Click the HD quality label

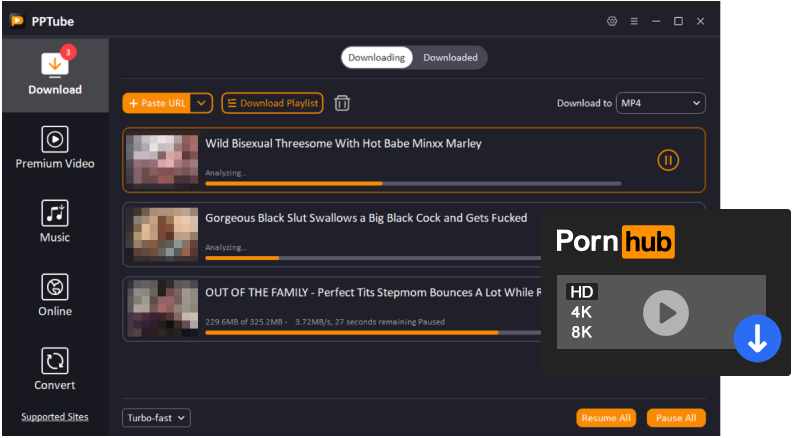[581, 292]
